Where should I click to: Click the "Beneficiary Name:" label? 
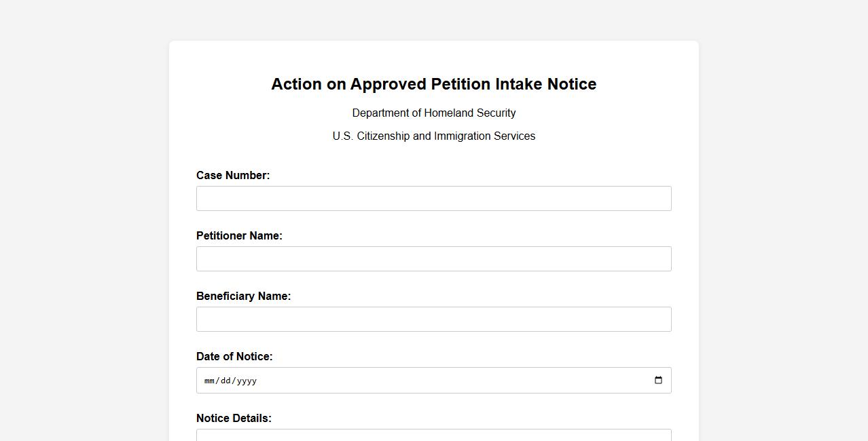[243, 296]
